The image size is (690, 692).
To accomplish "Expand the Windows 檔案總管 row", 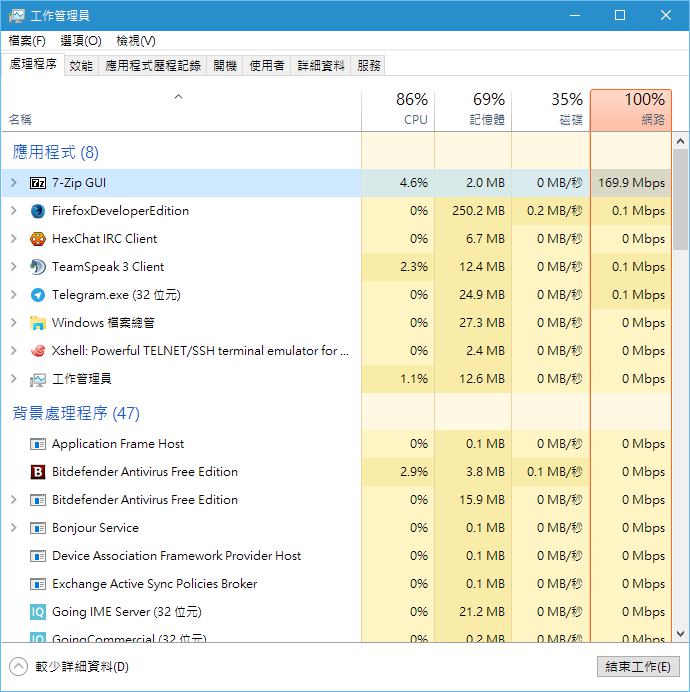I will tap(14, 323).
